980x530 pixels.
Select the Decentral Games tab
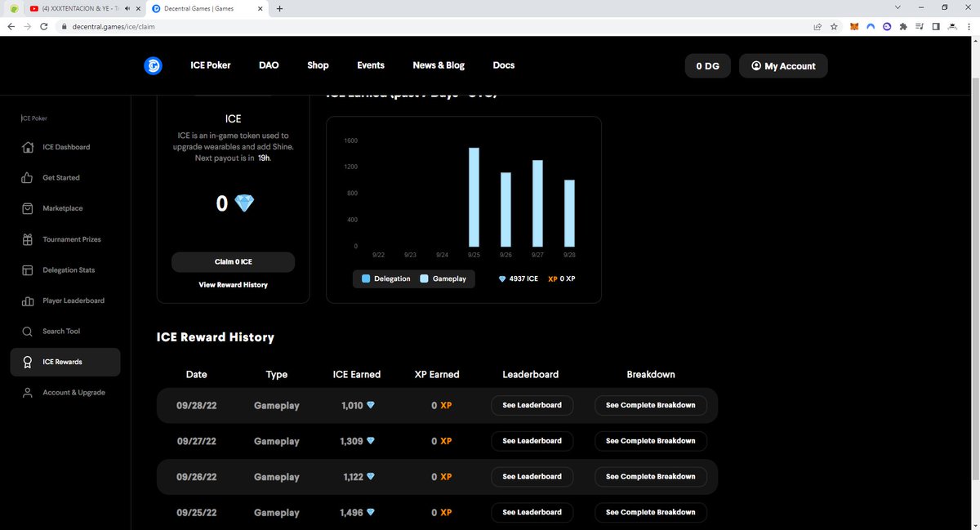pos(206,8)
